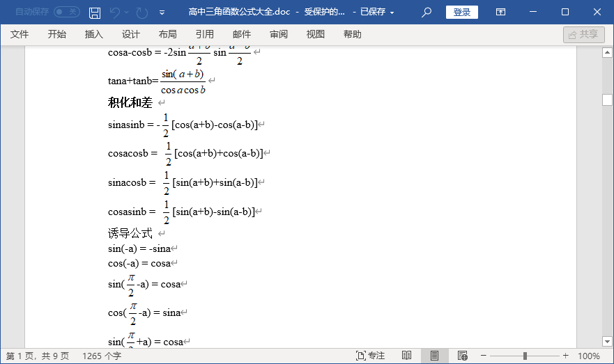Click the zoom slider handle
Image resolution: width=614 pixels, height=364 pixels.
525,356
